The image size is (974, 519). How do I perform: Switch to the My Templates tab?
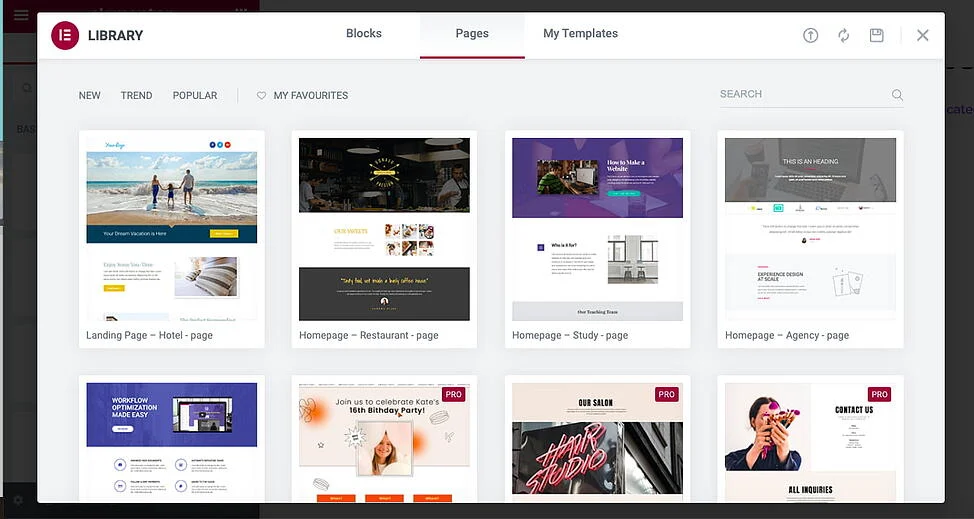(580, 34)
